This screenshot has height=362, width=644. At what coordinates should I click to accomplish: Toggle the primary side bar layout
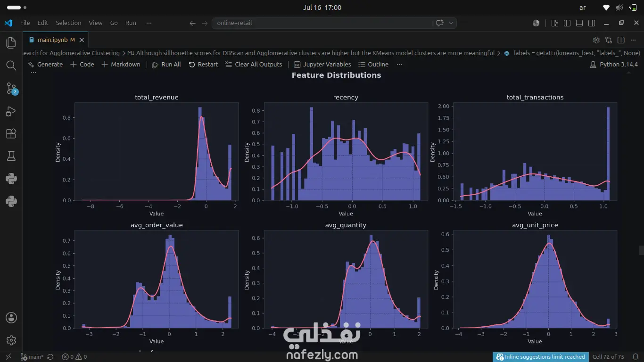click(x=567, y=23)
